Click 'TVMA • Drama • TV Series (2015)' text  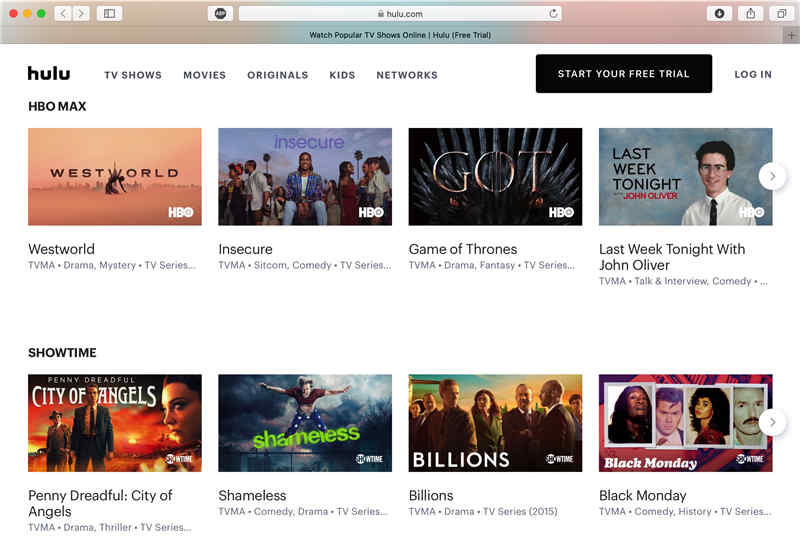pyautogui.click(x=483, y=512)
